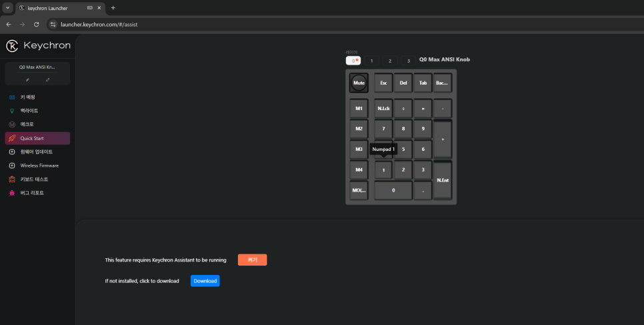This screenshot has height=325, width=644.
Task: Open the 매크로 M-circle icon
Action: (x=12, y=124)
